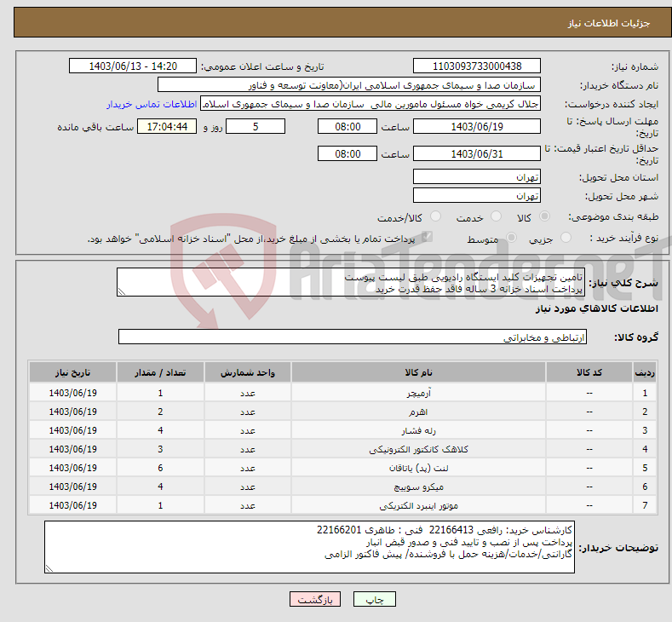Click the resize handle of توضیحات خریدار box
Image resolution: width=672 pixels, height=622 pixels.
click(49, 568)
